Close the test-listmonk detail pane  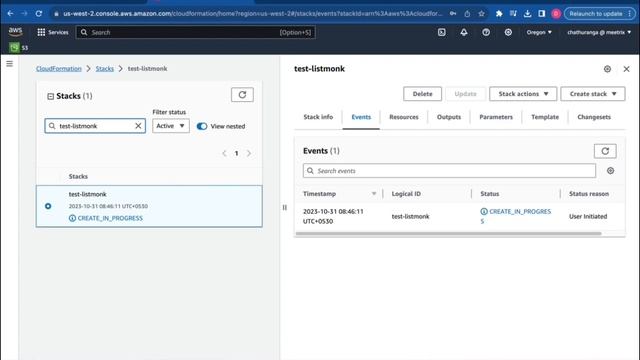[x=627, y=69]
